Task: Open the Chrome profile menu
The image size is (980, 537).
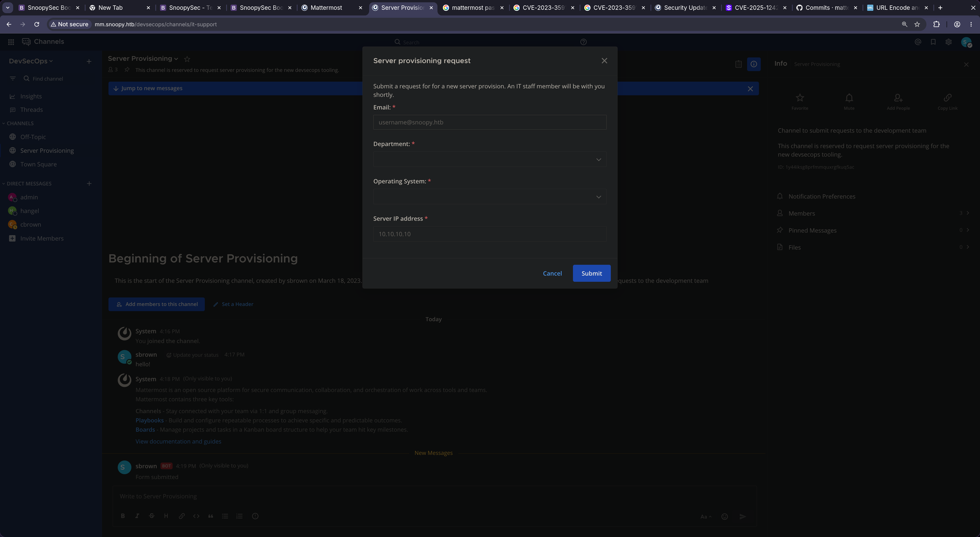Action: [x=957, y=24]
